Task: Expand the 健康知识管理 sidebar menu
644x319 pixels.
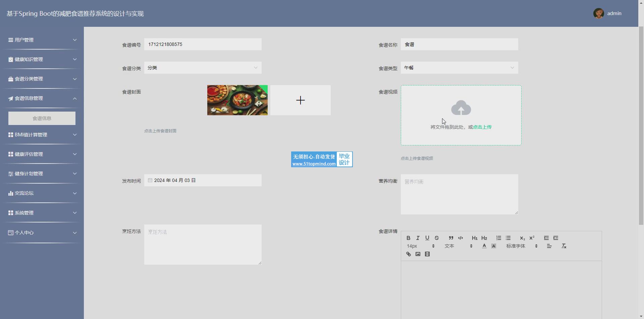Action: [42, 59]
